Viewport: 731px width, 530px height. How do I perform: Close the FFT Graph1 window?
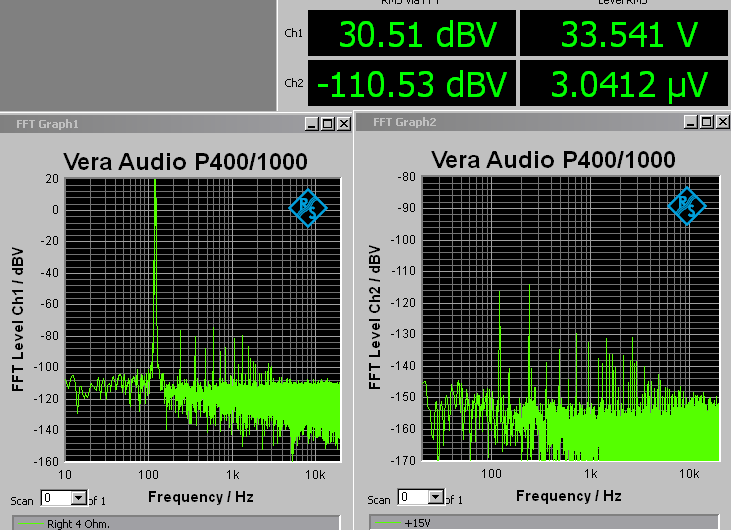344,124
